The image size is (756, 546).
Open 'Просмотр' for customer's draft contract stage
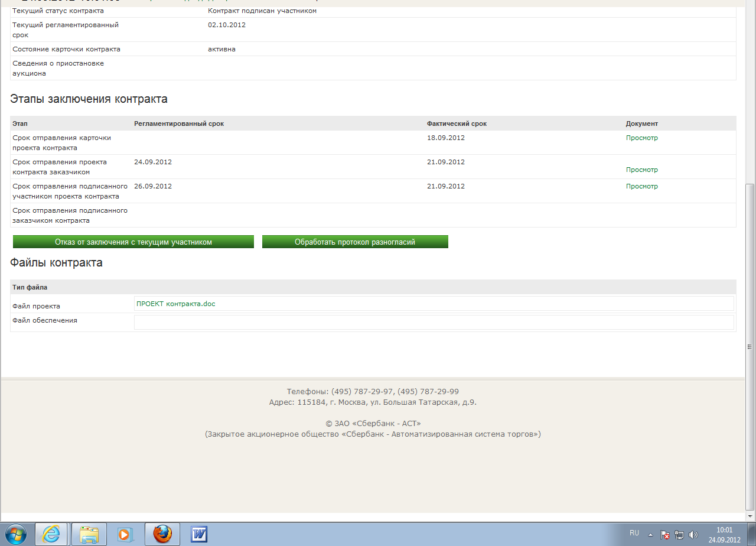(641, 170)
